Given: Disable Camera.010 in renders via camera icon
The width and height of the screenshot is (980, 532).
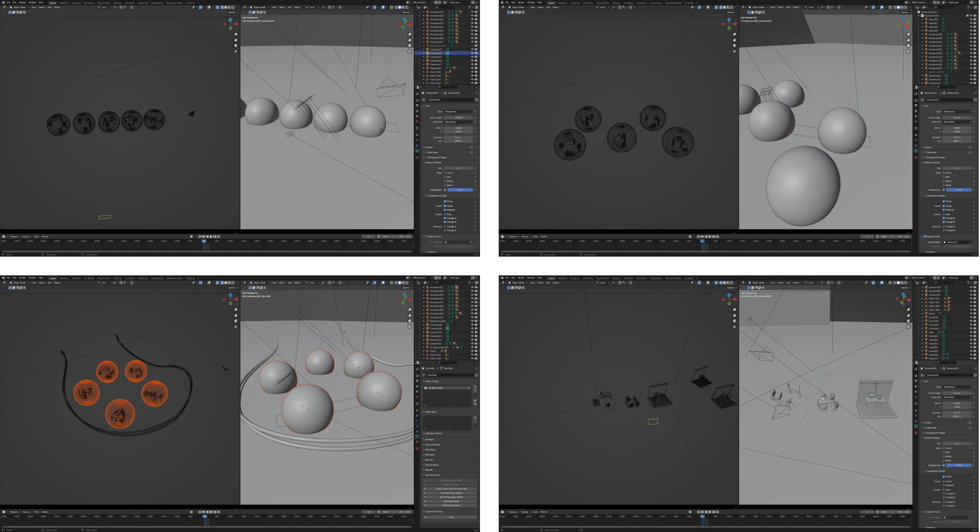Looking at the screenshot, I should click(476, 332).
